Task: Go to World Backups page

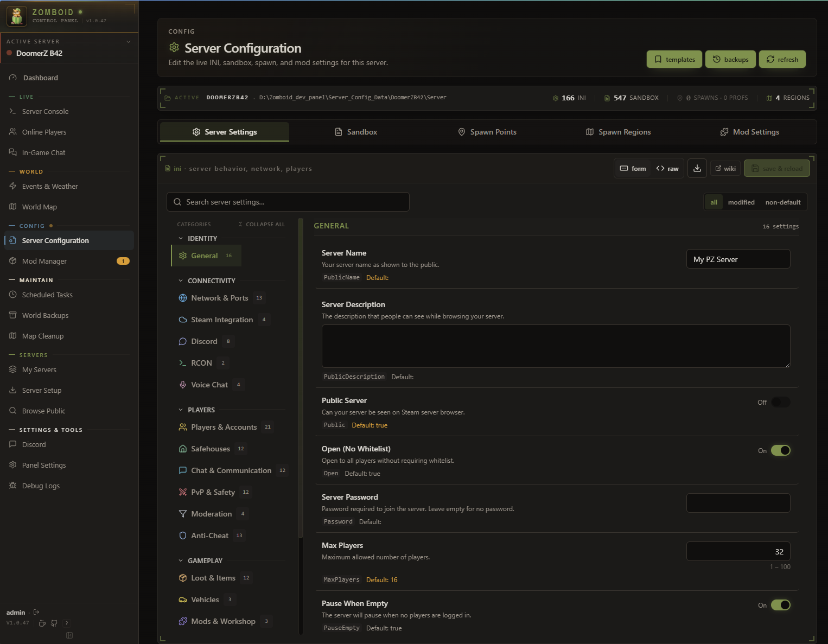Action: click(x=69, y=315)
